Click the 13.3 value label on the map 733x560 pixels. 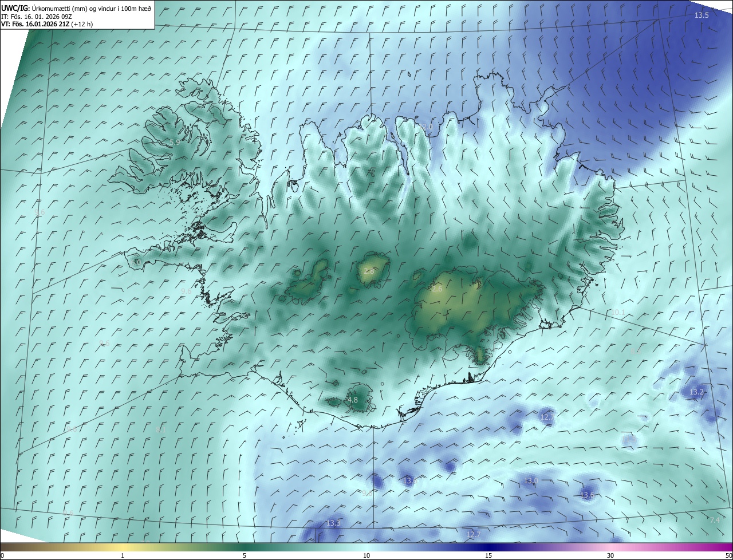point(333,523)
